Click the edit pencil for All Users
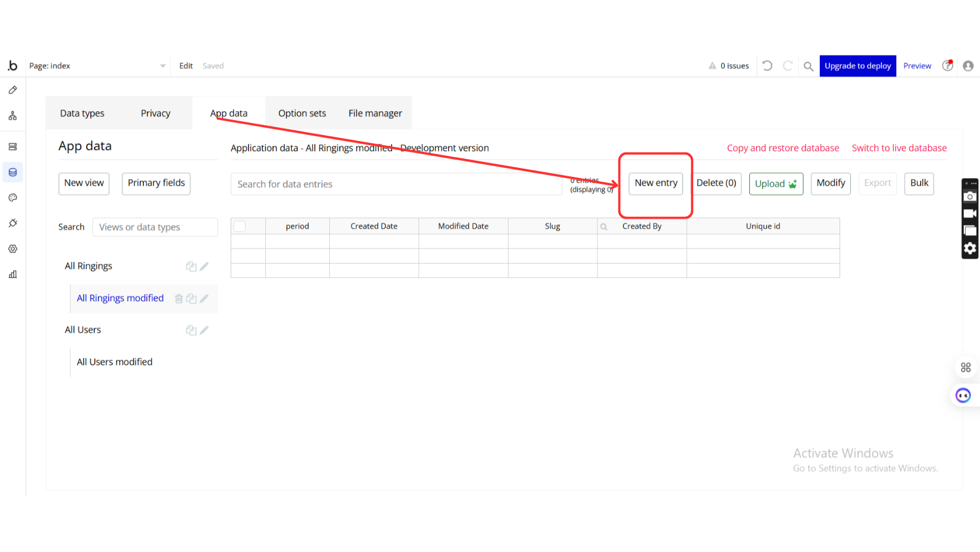The image size is (980, 552). pos(204,330)
